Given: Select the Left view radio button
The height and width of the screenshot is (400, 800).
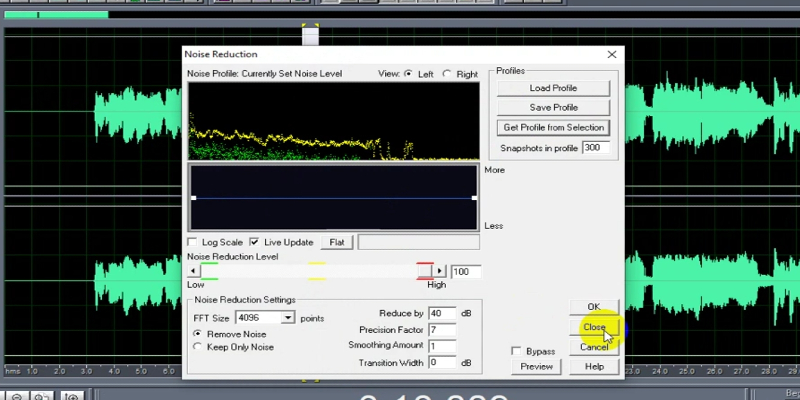Looking at the screenshot, I should (x=407, y=74).
